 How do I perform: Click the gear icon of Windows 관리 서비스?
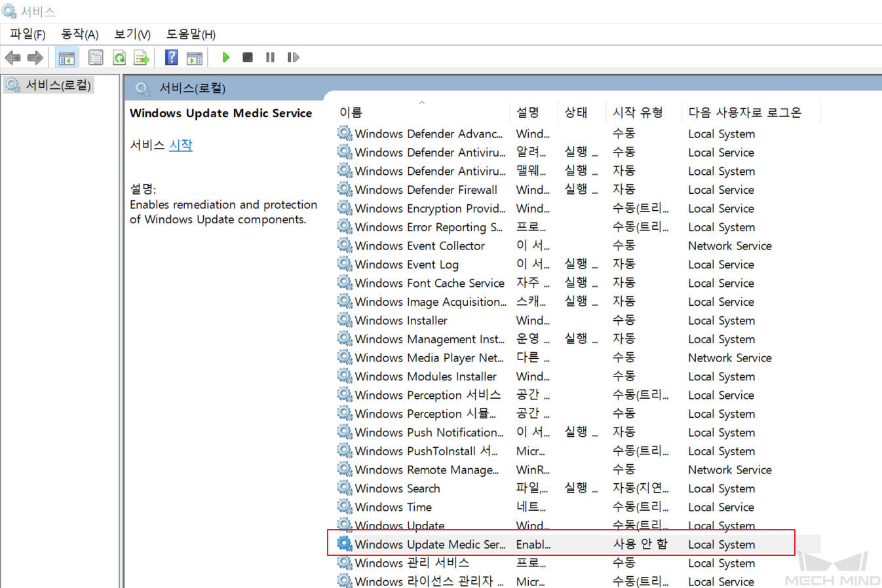coord(345,562)
